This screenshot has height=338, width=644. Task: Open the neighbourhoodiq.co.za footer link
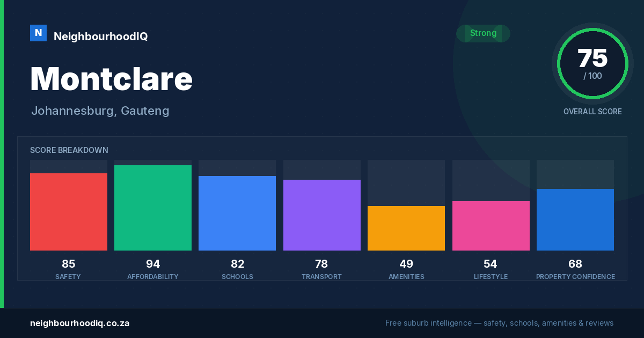click(79, 323)
